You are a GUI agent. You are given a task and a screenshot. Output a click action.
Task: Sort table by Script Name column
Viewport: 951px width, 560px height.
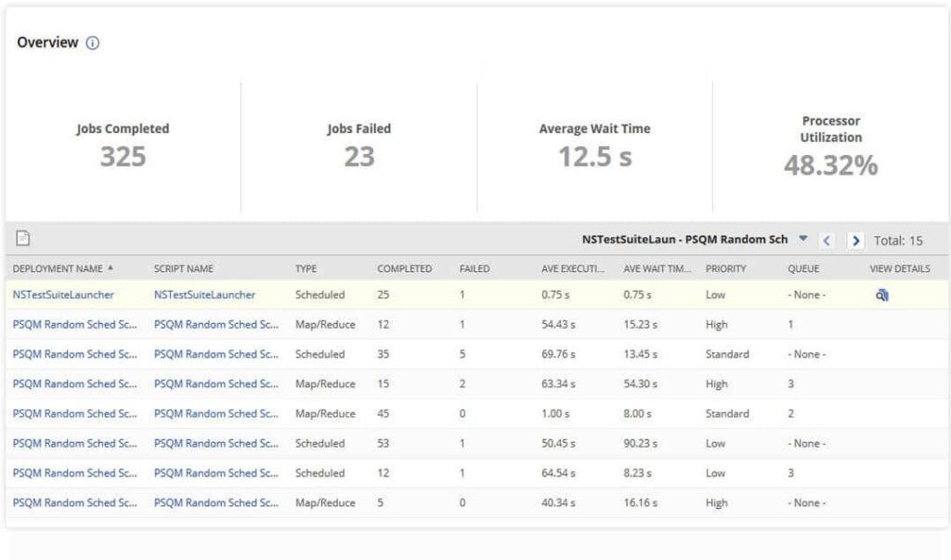pyautogui.click(x=184, y=268)
